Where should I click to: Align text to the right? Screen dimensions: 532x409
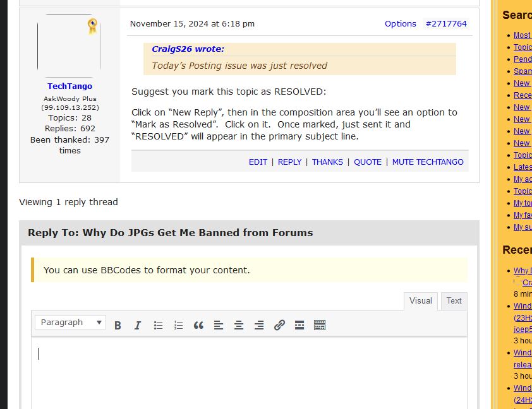click(259, 325)
